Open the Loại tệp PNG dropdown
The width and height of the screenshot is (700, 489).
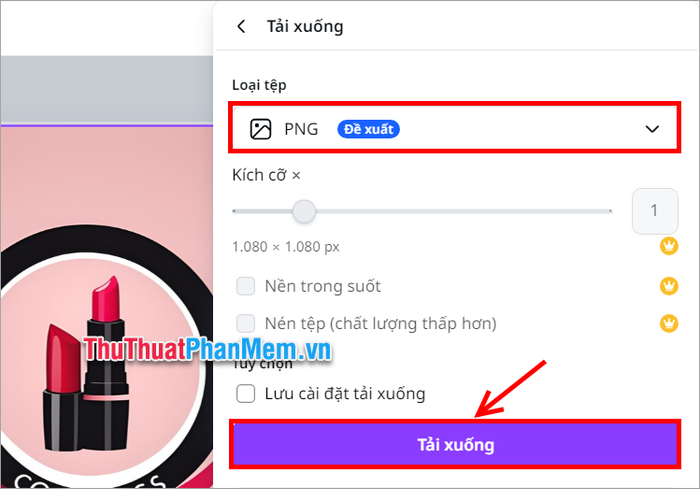(x=454, y=128)
